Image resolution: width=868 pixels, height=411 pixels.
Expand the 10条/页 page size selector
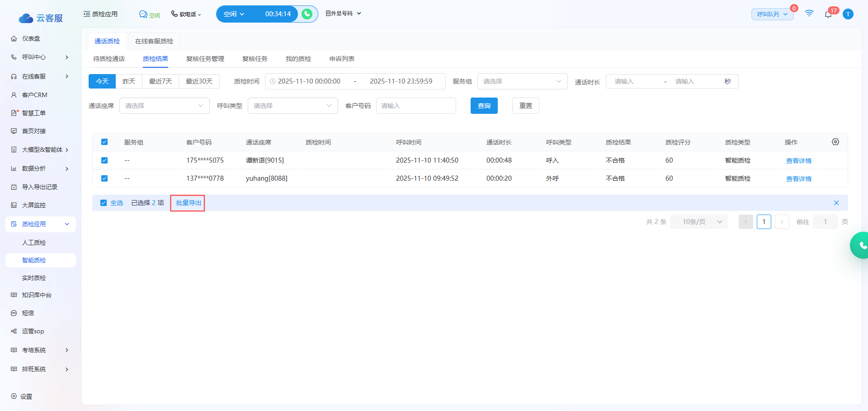698,222
